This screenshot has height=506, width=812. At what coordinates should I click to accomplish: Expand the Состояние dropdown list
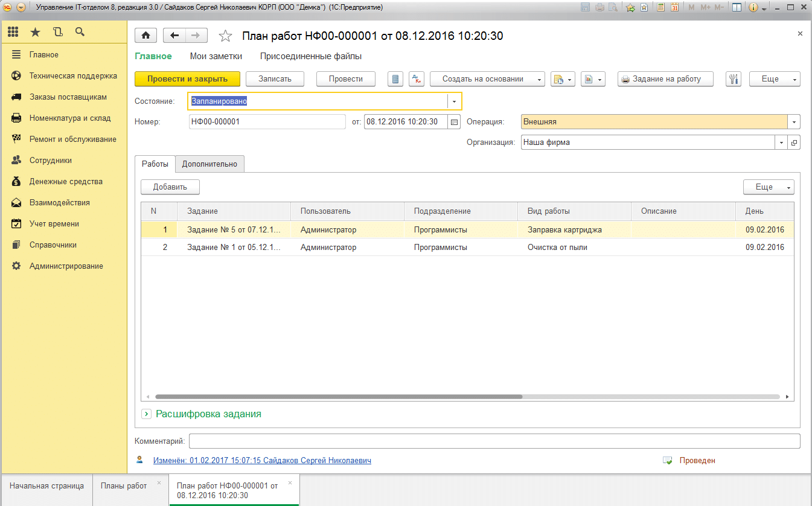pyautogui.click(x=454, y=101)
